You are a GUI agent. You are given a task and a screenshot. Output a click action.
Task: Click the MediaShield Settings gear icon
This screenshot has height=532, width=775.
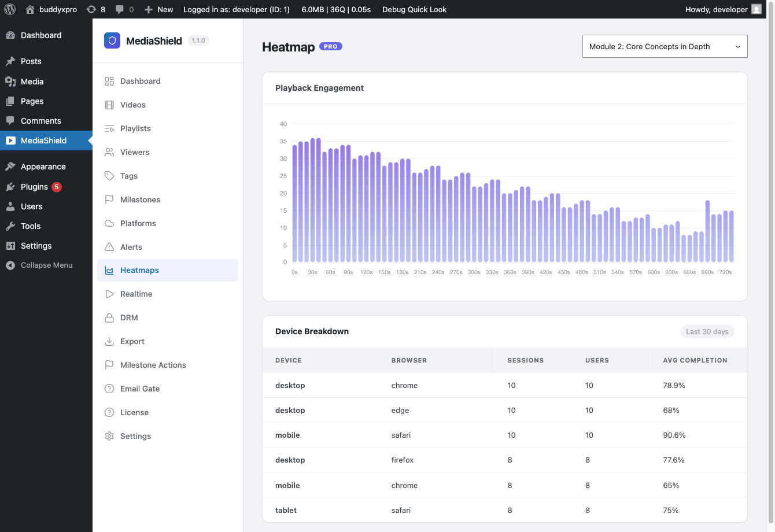(109, 436)
